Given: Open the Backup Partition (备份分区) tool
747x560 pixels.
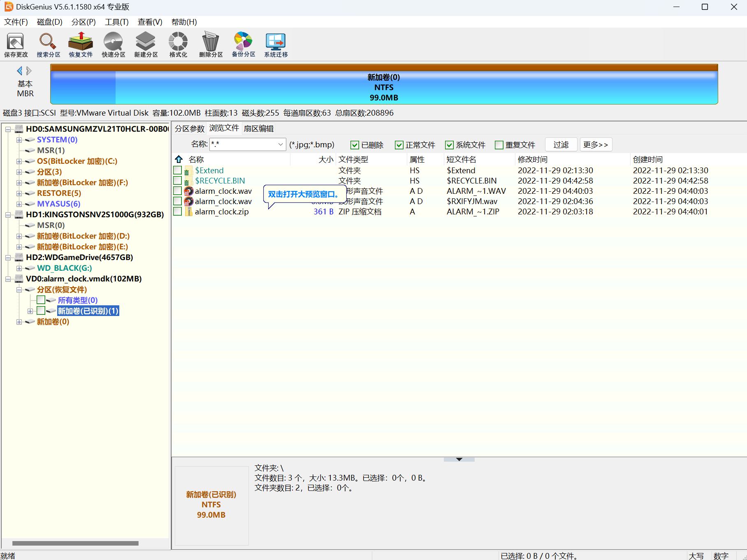Looking at the screenshot, I should 243,45.
